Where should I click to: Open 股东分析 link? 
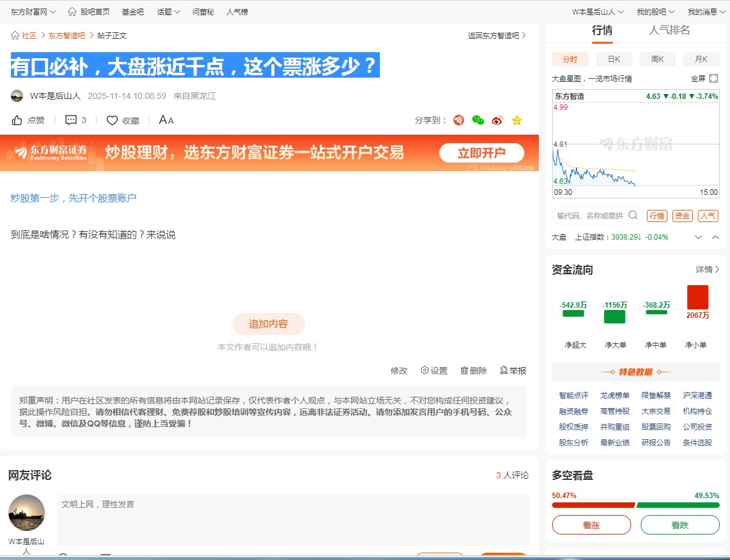pyautogui.click(x=573, y=442)
